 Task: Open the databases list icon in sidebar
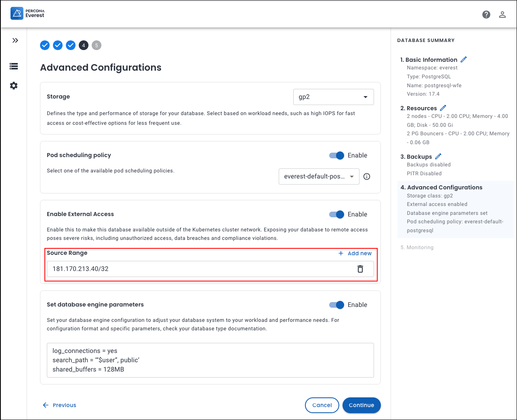[x=14, y=66]
